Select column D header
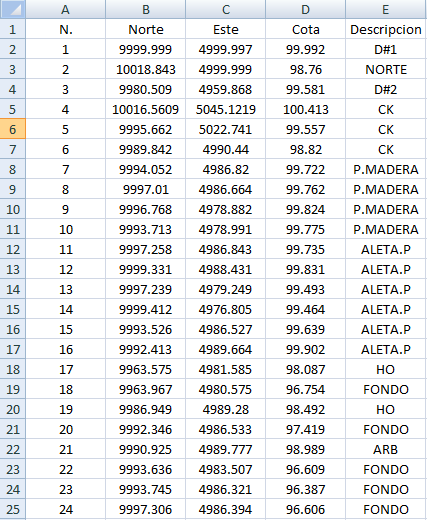The height and width of the screenshot is (520, 427). tap(306, 9)
